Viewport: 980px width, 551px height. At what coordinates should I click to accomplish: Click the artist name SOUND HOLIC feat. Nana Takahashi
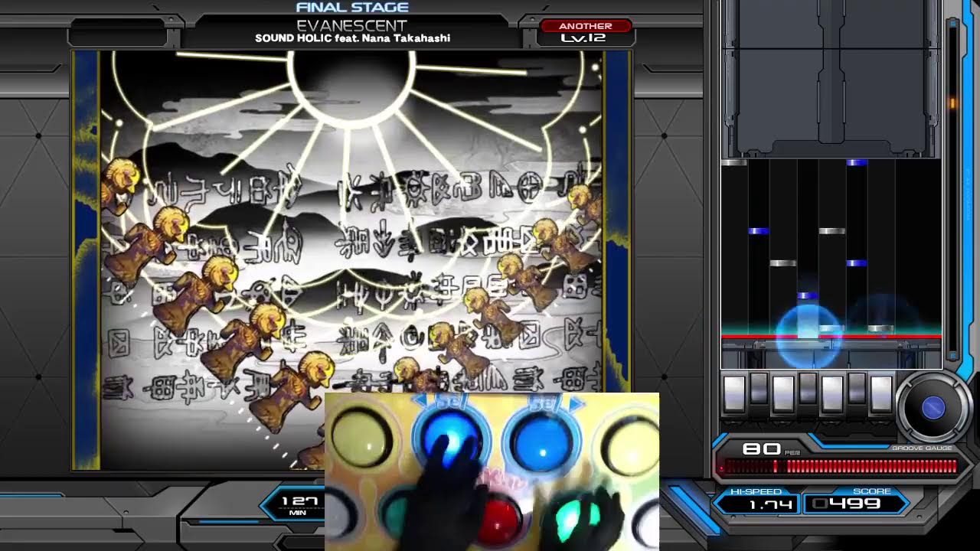[x=352, y=38]
